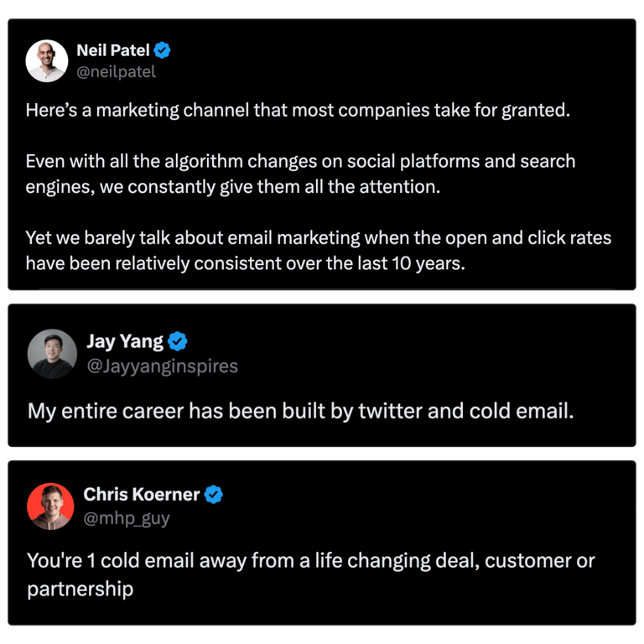The height and width of the screenshot is (644, 644).
Task: Click Chris Koerner's red profile avatar
Action: point(50,506)
